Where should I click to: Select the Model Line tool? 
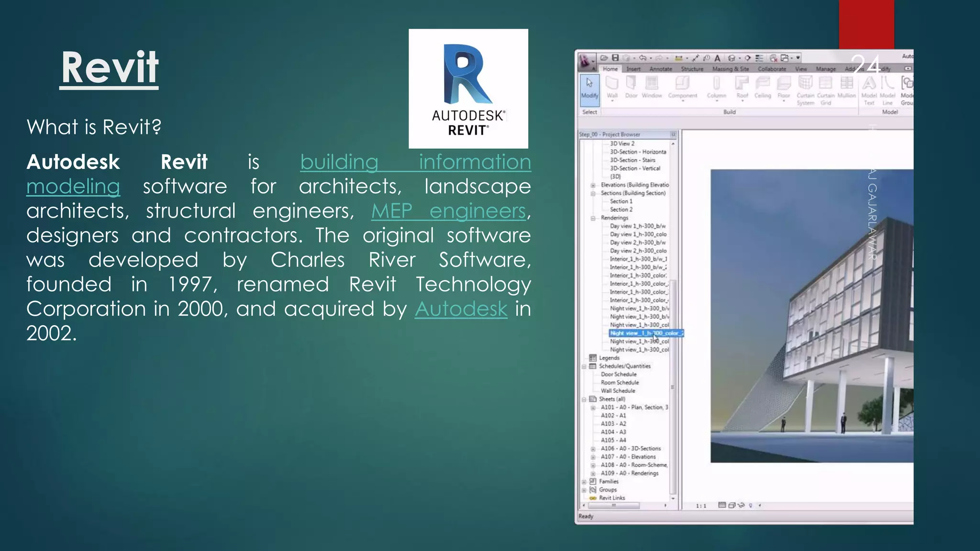(x=888, y=90)
